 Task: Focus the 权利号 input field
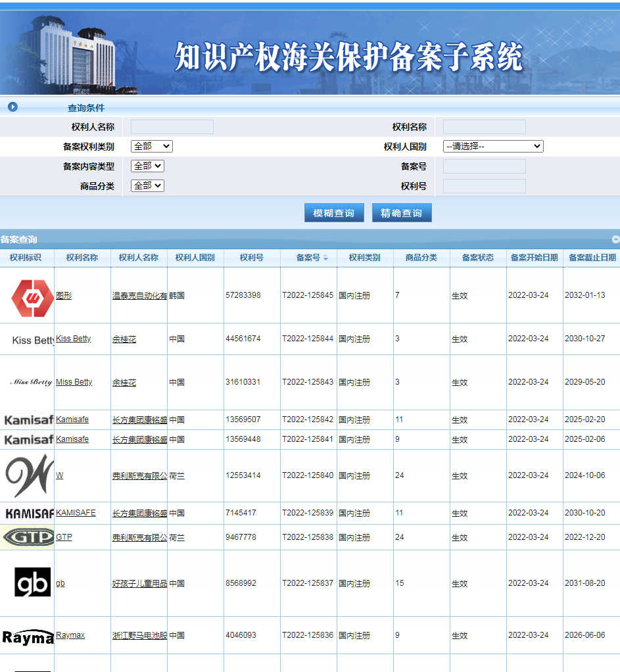click(484, 186)
